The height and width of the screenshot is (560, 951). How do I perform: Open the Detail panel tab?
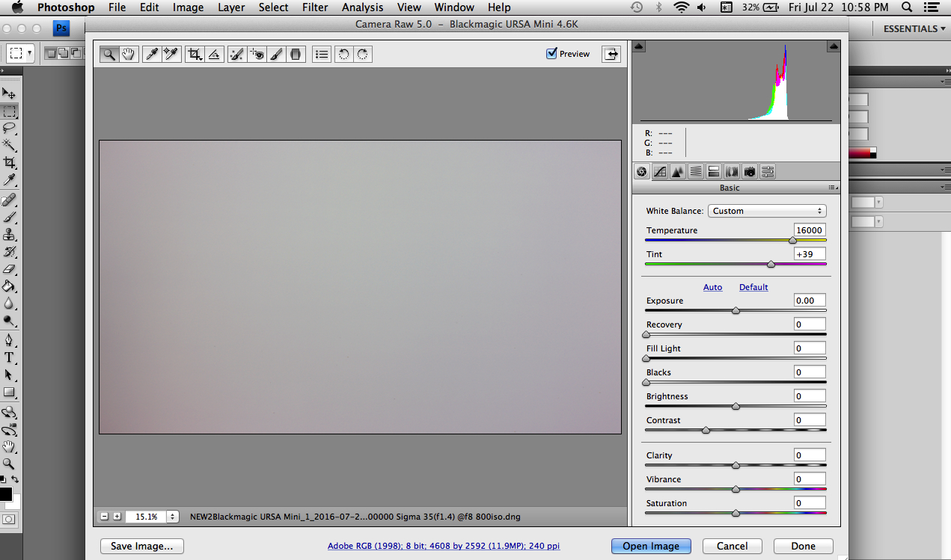(x=678, y=171)
